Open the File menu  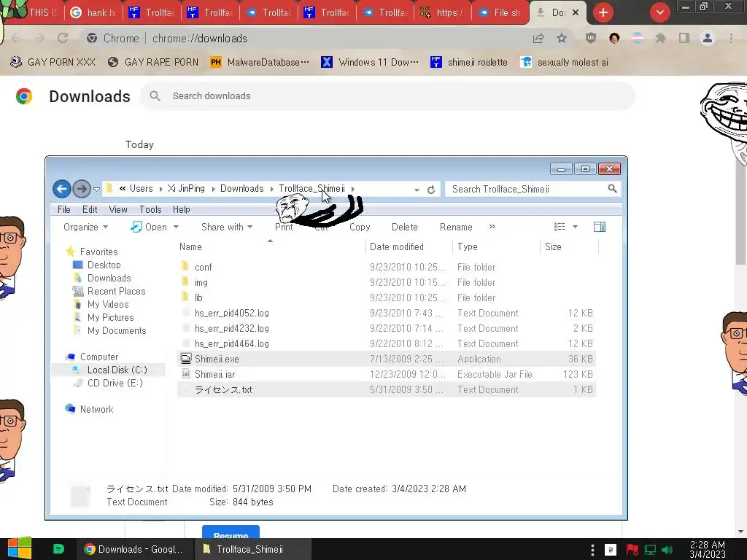[x=64, y=209]
